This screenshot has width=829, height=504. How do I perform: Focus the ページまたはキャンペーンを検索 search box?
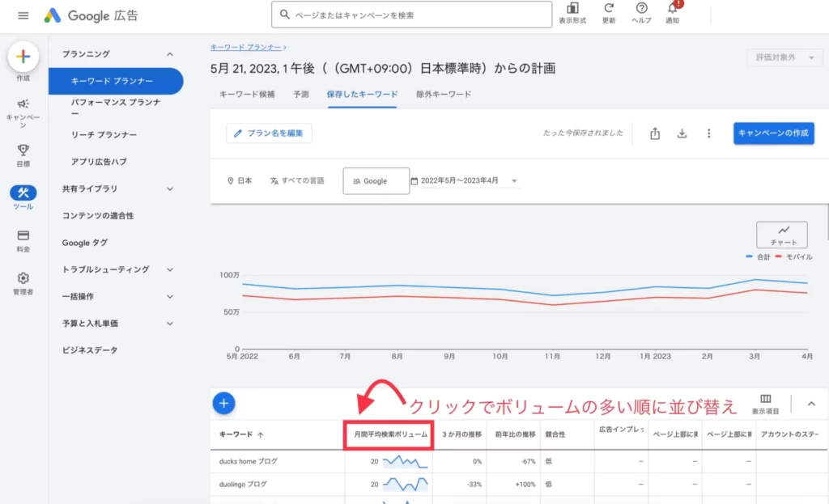point(411,15)
